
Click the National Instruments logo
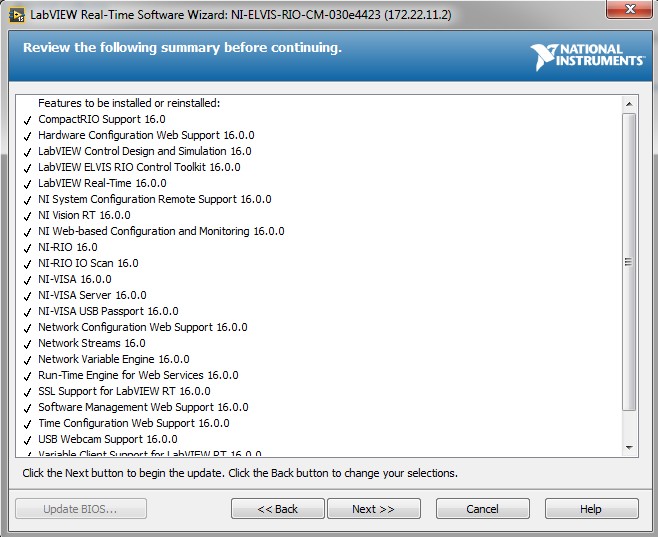tap(588, 55)
